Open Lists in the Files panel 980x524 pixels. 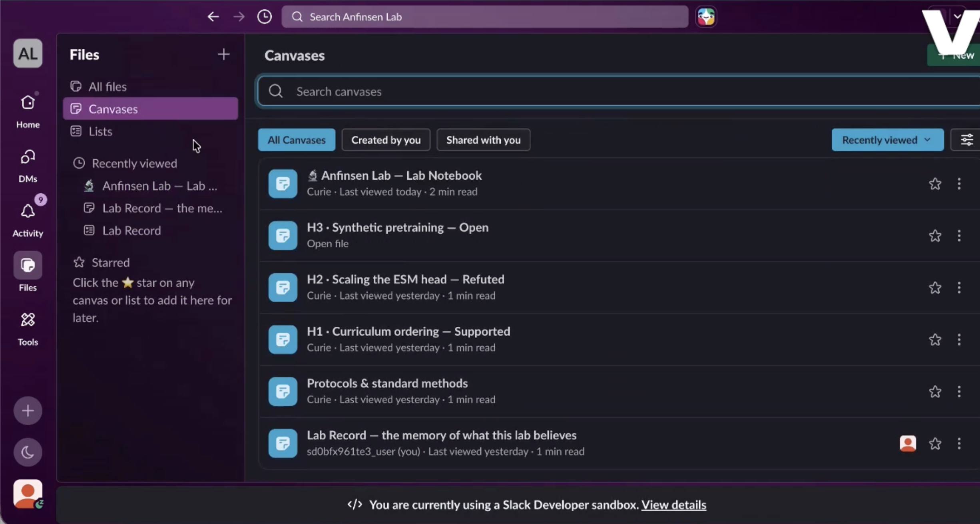(150, 131)
